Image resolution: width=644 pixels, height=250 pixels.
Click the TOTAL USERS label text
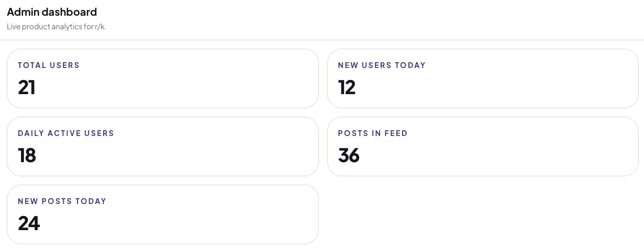click(x=49, y=65)
